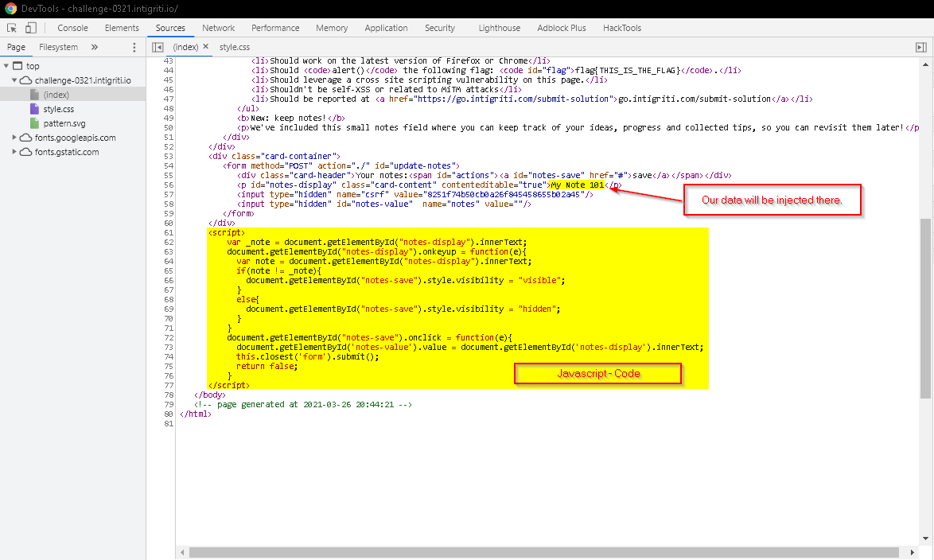The image size is (934, 560).
Task: Open the navigator three-dot options menu
Action: (134, 47)
